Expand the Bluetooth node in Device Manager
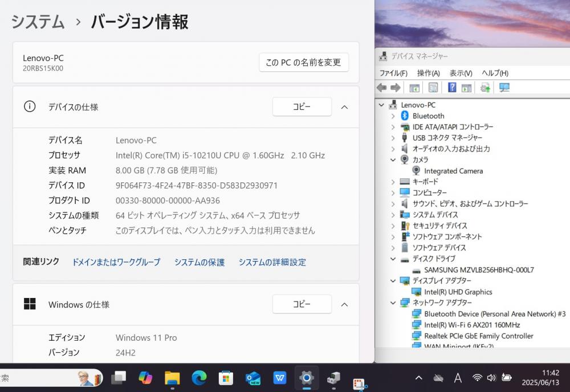The width and height of the screenshot is (570, 392). click(x=393, y=116)
